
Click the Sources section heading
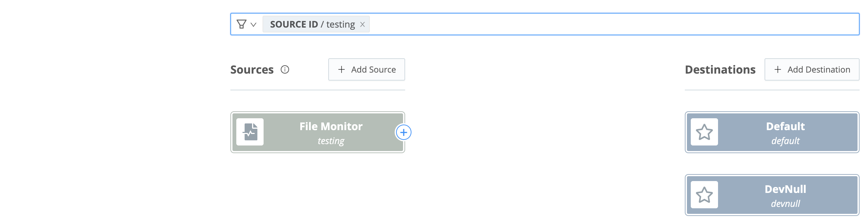(x=252, y=70)
